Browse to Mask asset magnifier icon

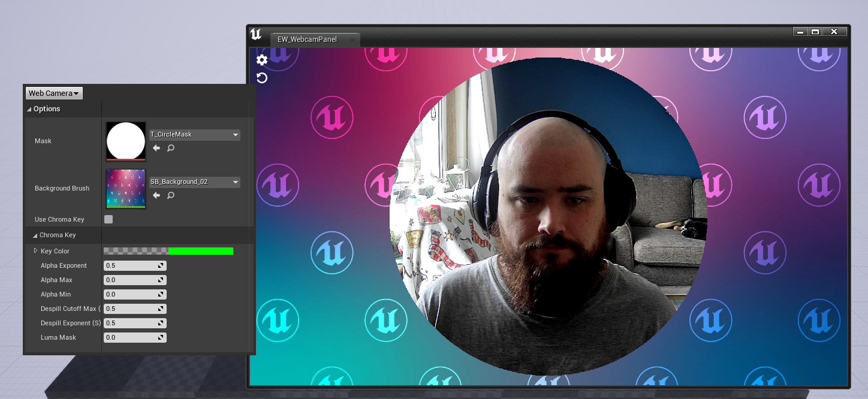(171, 148)
